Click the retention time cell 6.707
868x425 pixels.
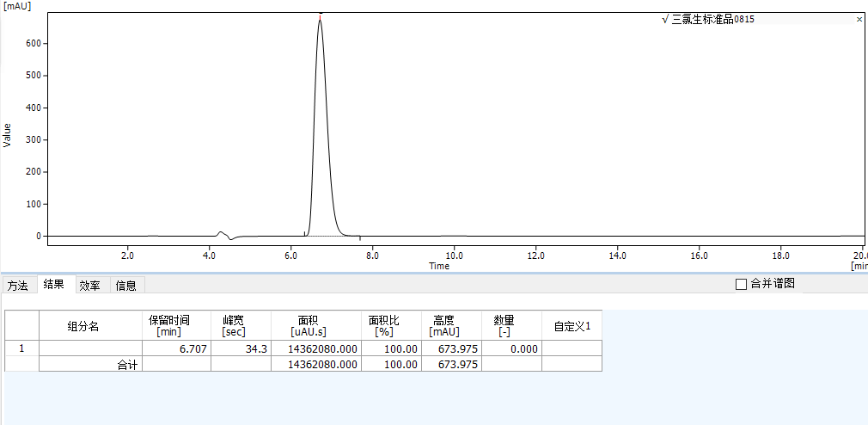tap(176, 348)
